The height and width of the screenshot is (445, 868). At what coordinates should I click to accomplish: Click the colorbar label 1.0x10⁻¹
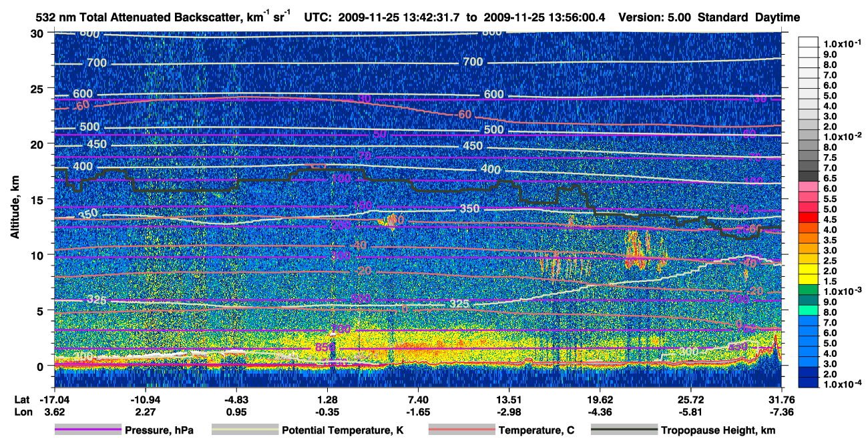844,43
